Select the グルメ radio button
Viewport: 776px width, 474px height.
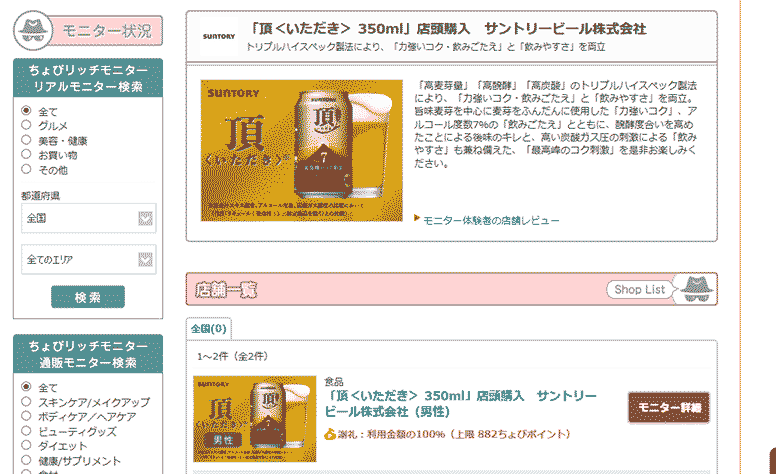[x=26, y=125]
